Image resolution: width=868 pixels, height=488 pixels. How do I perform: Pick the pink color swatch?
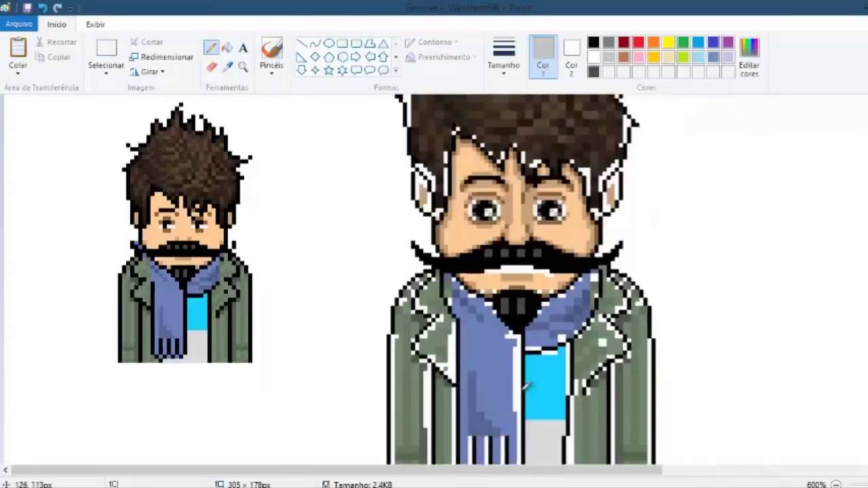(x=638, y=57)
